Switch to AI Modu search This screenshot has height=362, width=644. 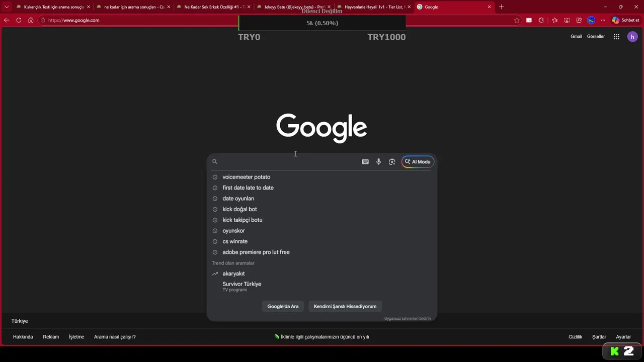coord(418,162)
